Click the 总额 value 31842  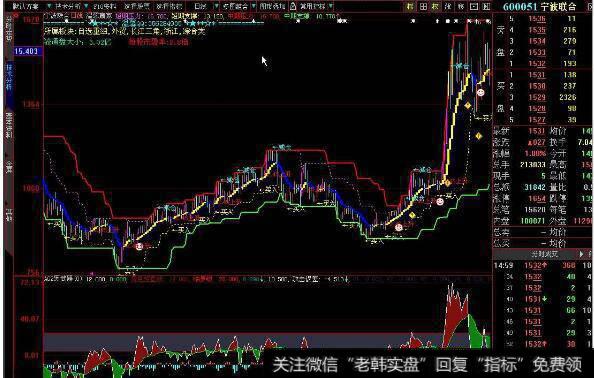[x=535, y=187]
